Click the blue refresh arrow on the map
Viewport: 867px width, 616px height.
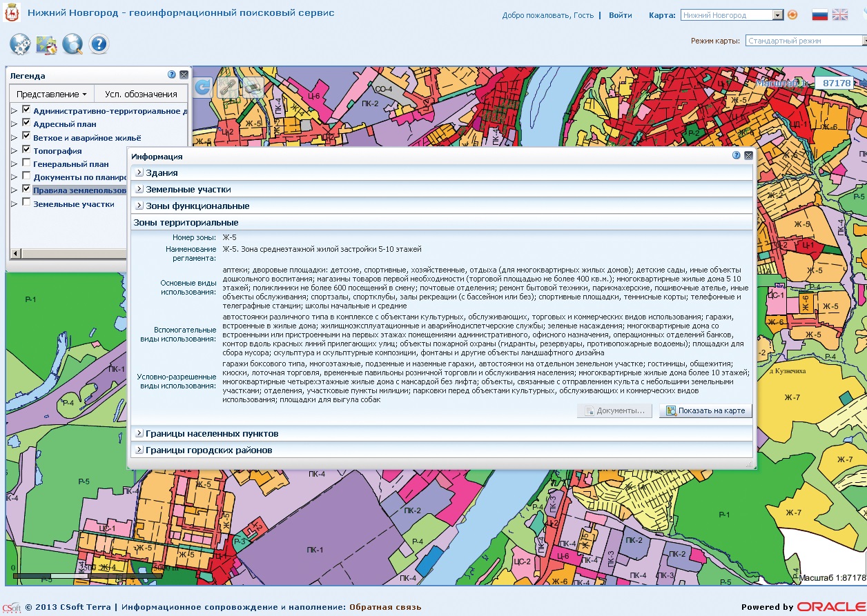click(202, 87)
